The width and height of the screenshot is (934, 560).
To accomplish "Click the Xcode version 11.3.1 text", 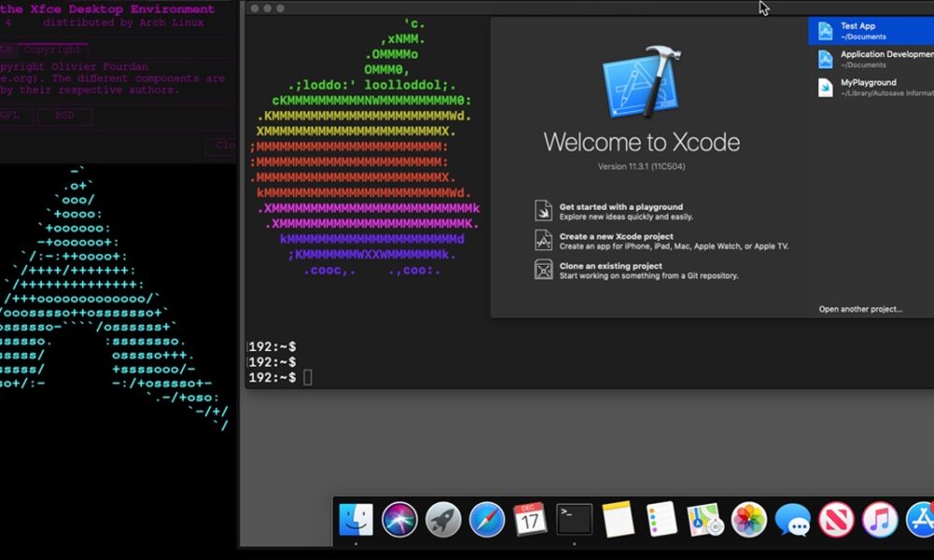I will (x=642, y=167).
